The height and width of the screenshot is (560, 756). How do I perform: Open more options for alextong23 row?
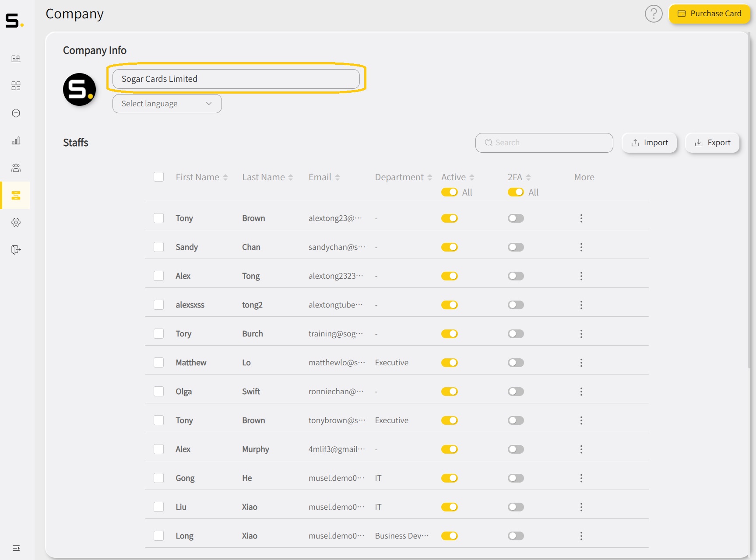pyautogui.click(x=581, y=218)
